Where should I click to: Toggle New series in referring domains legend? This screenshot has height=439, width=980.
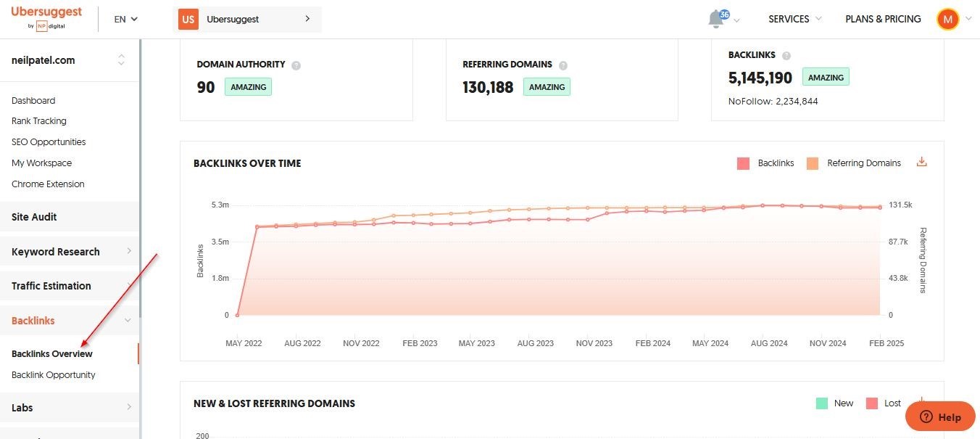pyautogui.click(x=835, y=403)
